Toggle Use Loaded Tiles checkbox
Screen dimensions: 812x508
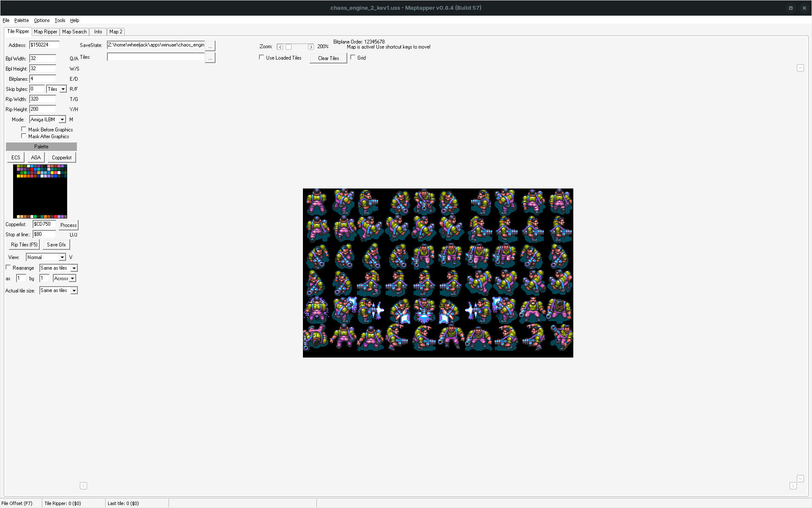coord(262,57)
